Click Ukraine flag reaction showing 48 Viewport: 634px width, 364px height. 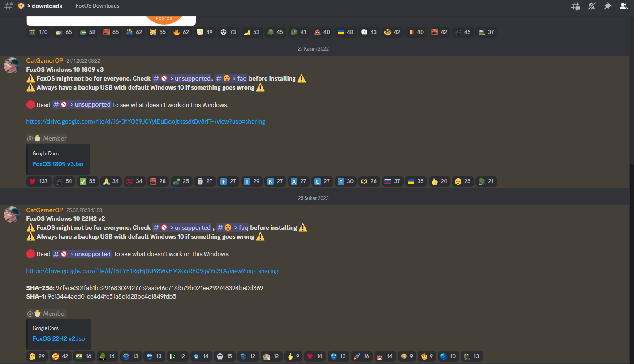(x=345, y=32)
